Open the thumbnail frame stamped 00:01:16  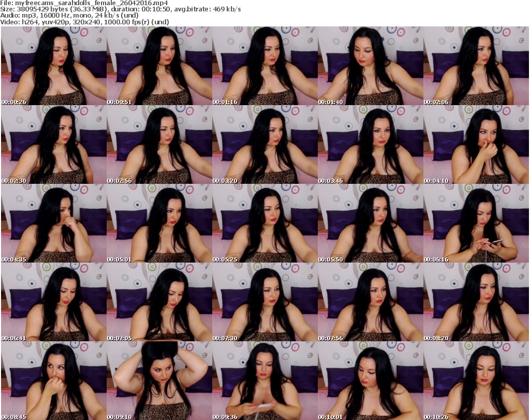tap(264, 66)
